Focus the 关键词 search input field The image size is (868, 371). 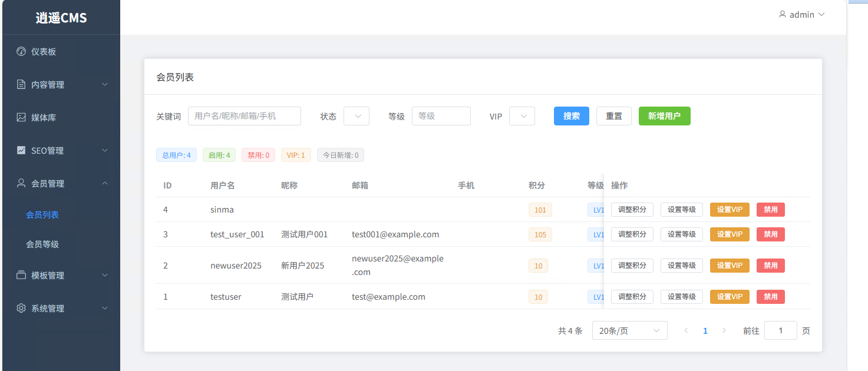click(245, 116)
